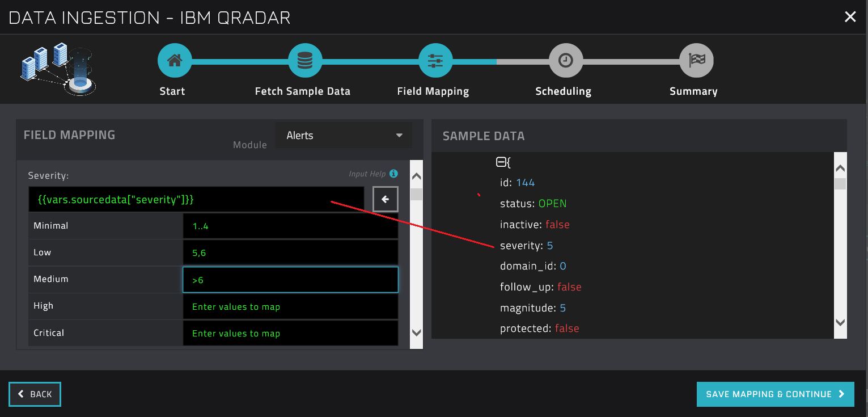The height and width of the screenshot is (417, 868).
Task: Click the Low severity label
Action: [43, 252]
